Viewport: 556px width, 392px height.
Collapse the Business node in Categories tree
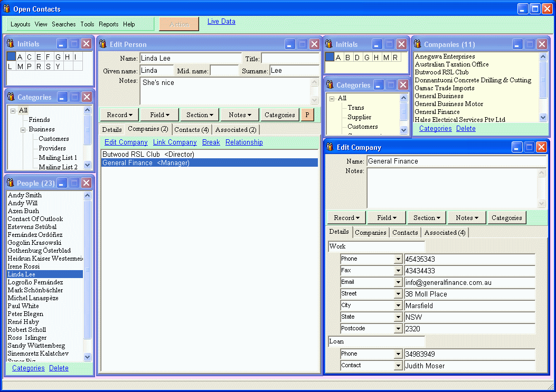pyautogui.click(x=23, y=129)
